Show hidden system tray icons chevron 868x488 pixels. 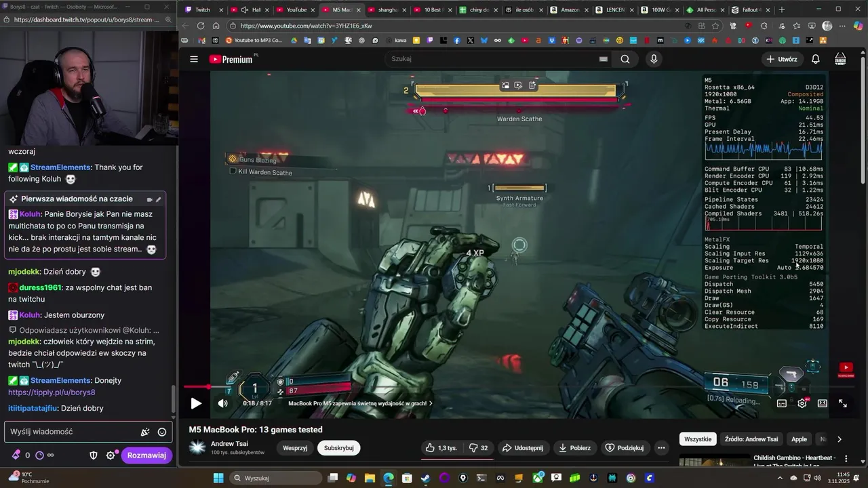coord(780,478)
